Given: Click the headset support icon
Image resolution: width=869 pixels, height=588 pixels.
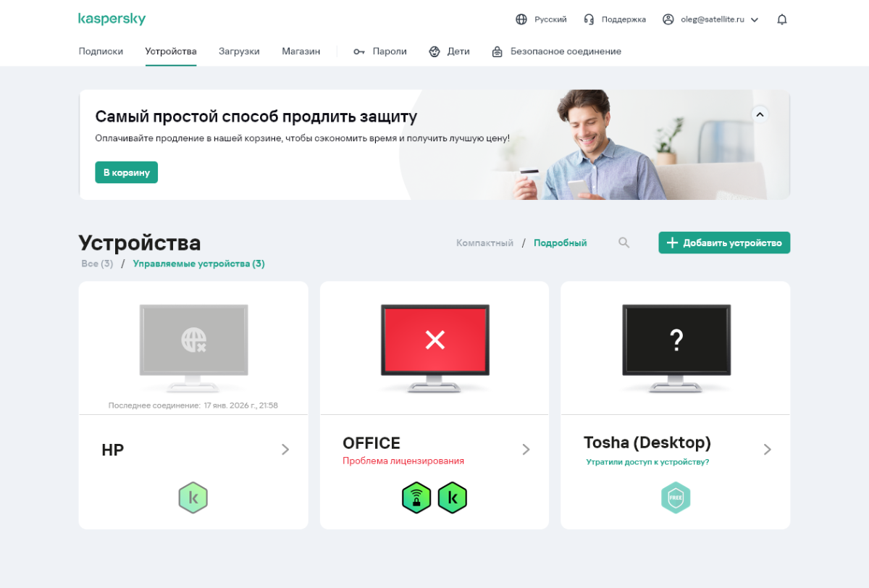Looking at the screenshot, I should click(x=589, y=20).
